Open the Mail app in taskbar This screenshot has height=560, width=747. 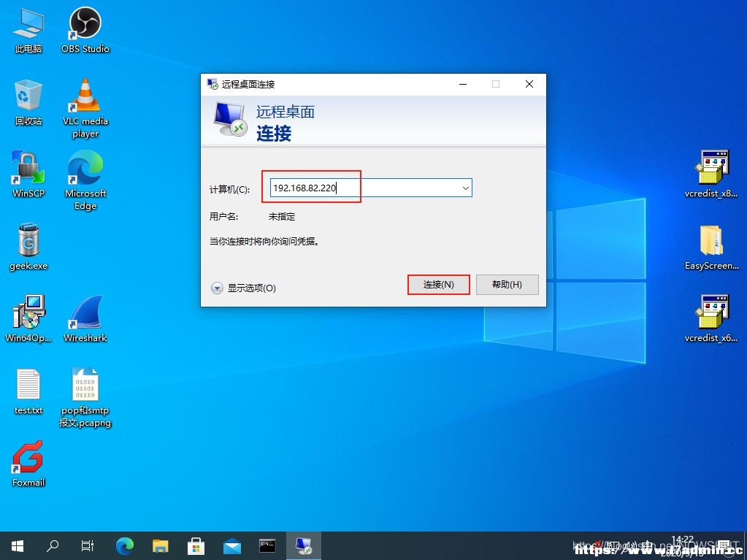[231, 545]
